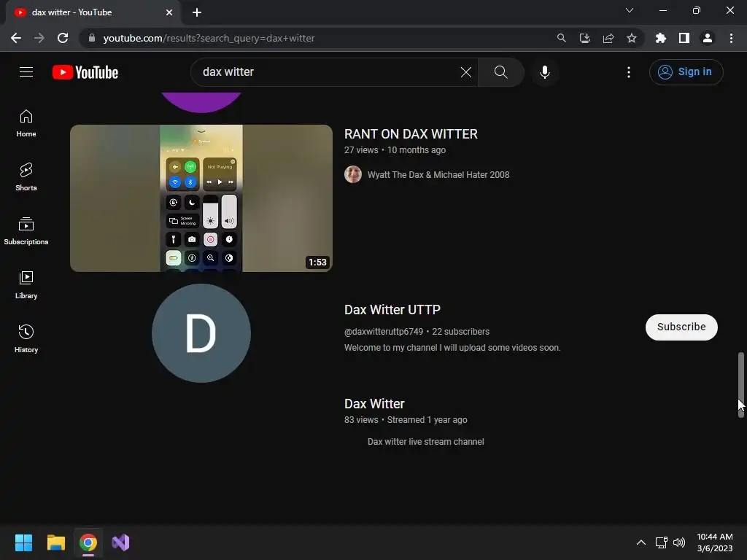
Task: Click the browser address bar URL
Action: point(209,38)
